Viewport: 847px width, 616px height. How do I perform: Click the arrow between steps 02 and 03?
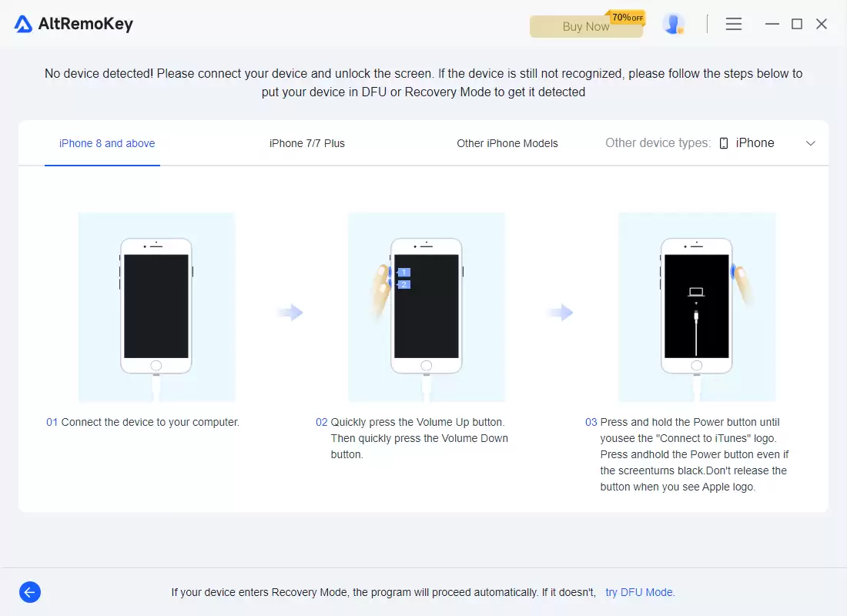(560, 312)
